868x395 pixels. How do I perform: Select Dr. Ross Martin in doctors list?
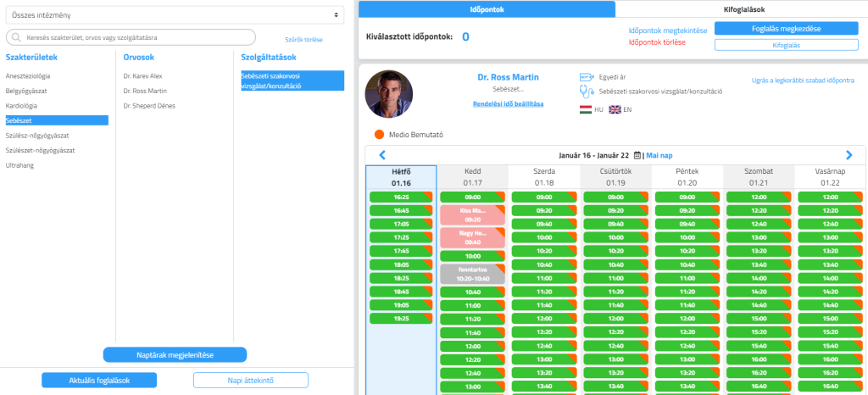pos(145,91)
